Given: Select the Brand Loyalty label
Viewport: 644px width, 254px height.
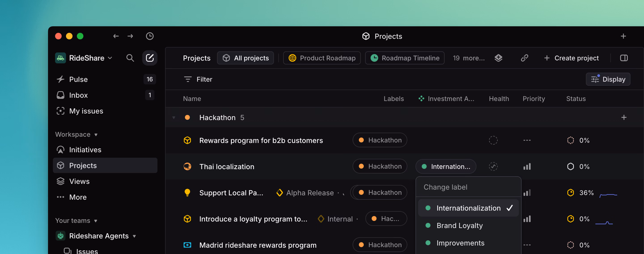Looking at the screenshot, I should pyautogui.click(x=460, y=226).
